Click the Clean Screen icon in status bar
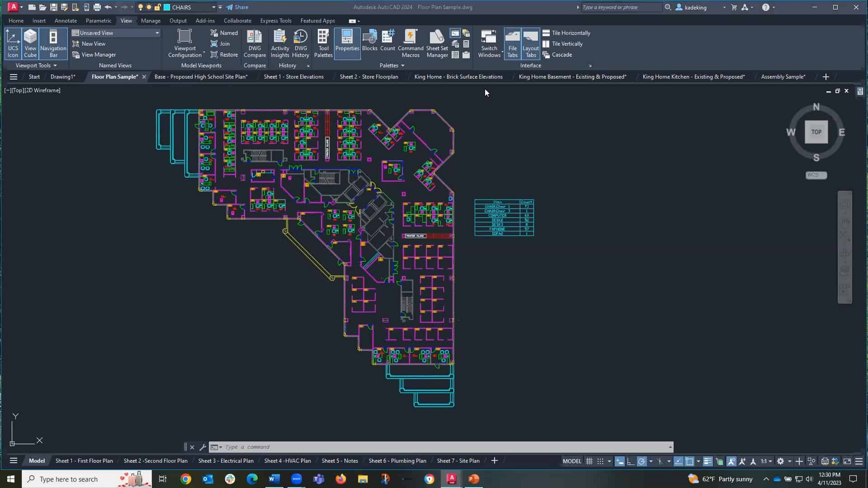This screenshot has width=868, height=488. pos(847,461)
